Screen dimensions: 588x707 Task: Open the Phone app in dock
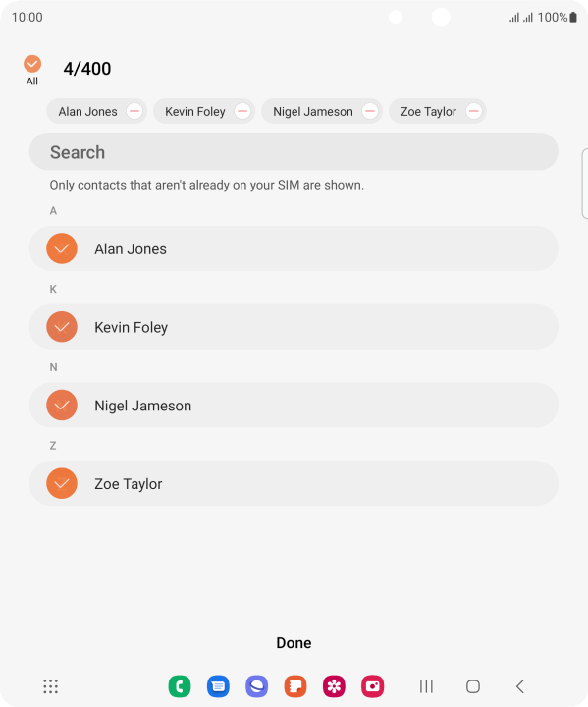[180, 686]
